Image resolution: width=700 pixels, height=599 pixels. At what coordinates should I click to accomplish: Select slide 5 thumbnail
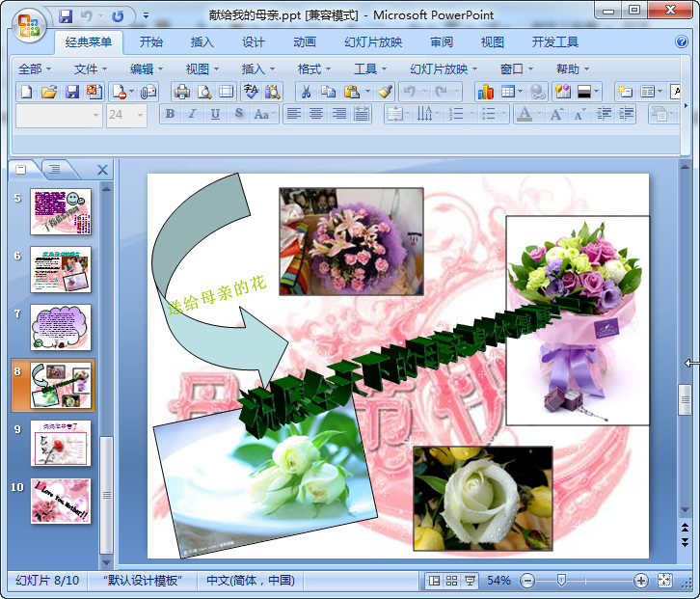[x=61, y=211]
